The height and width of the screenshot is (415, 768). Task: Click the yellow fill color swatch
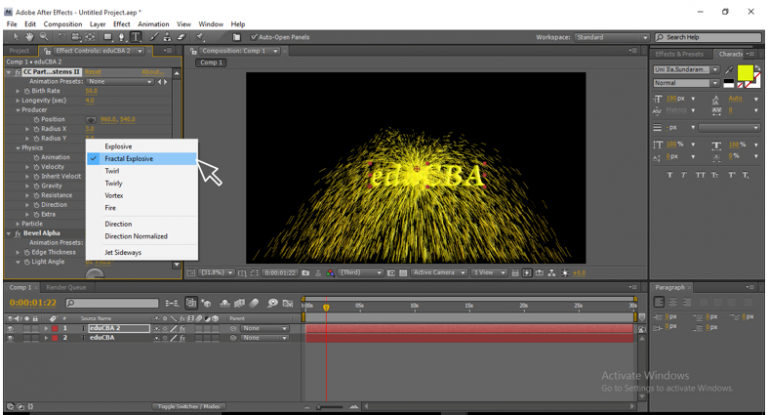745,73
